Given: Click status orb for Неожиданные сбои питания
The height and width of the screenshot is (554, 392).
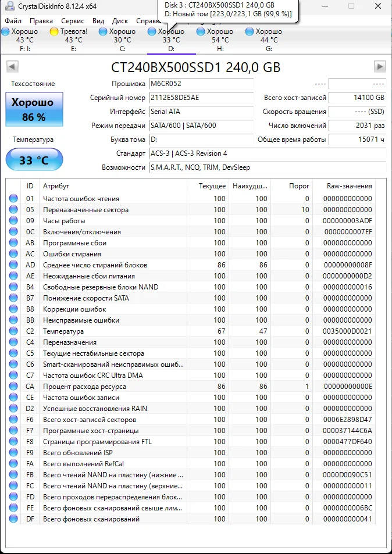Looking at the screenshot, I should (13, 276).
